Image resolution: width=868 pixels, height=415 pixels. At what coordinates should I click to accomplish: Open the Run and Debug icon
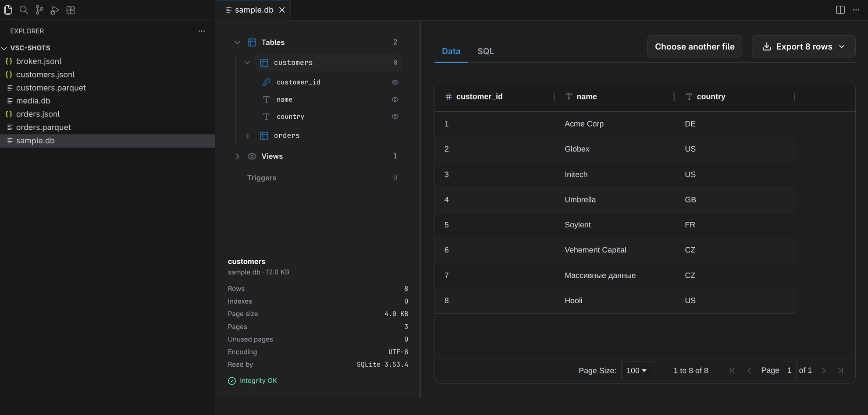click(x=55, y=10)
